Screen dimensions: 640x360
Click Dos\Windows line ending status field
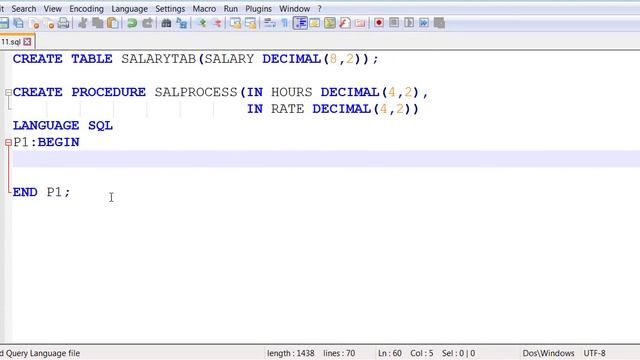coord(548,353)
